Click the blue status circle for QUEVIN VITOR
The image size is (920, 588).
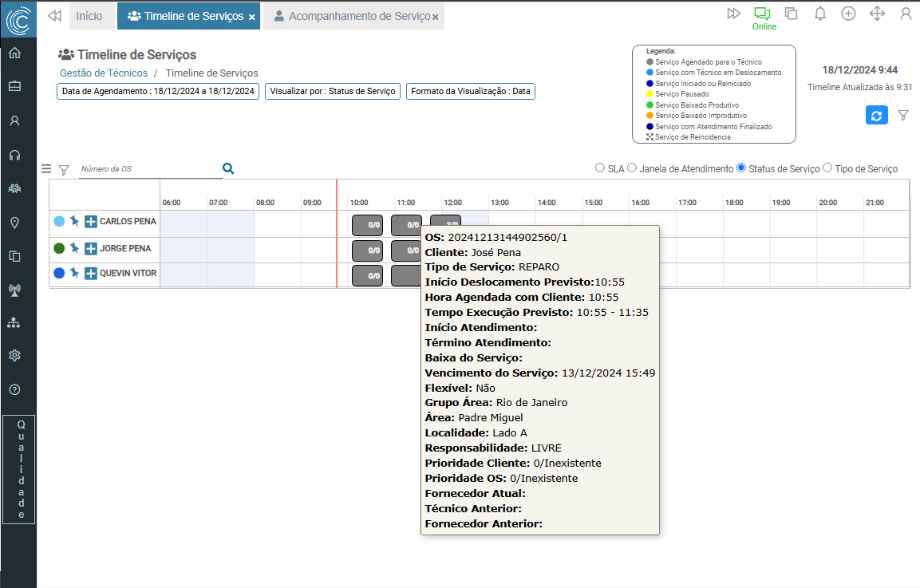pyautogui.click(x=59, y=274)
